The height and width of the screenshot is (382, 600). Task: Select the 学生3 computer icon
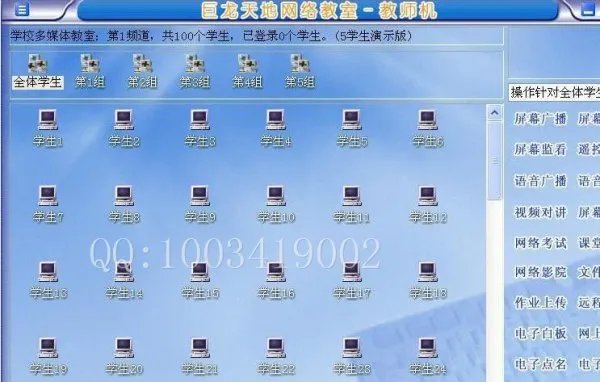tap(200, 120)
